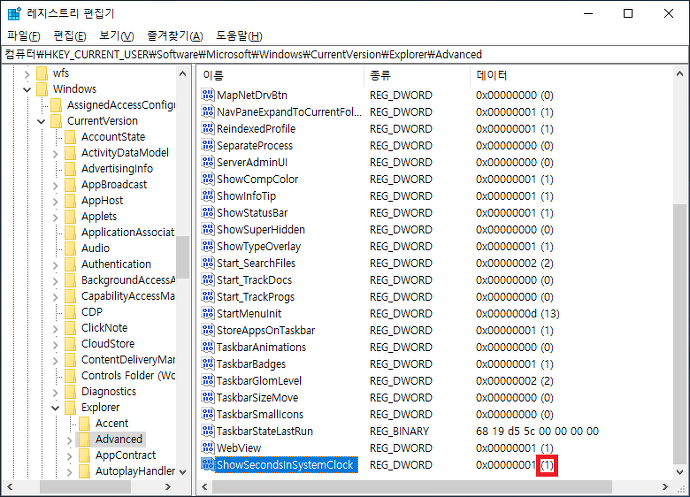Select the ShowSecondsInSystemClock value
Screen dimensions: 690x497
point(285,464)
